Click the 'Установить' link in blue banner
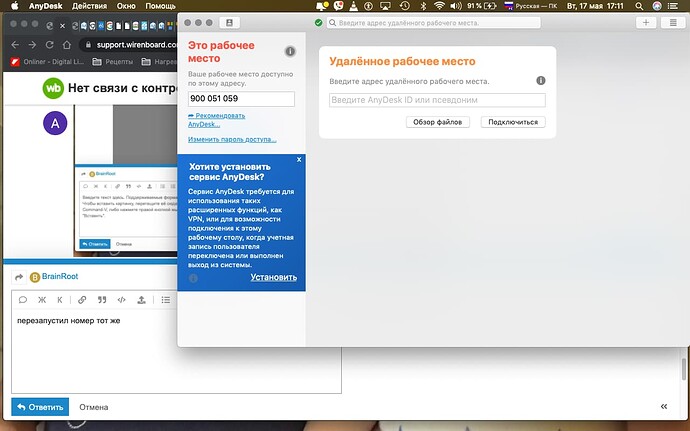Image resolution: width=690 pixels, height=431 pixels. click(x=274, y=277)
